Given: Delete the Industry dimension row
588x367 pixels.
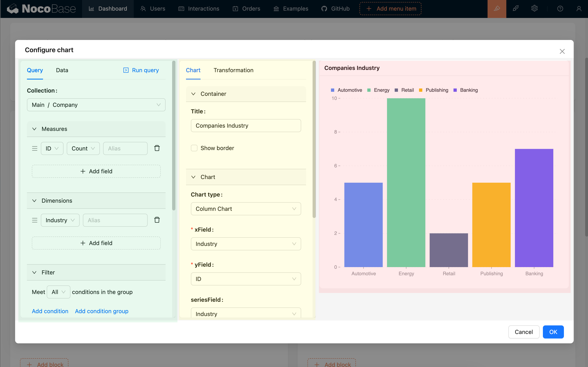Looking at the screenshot, I should point(157,220).
